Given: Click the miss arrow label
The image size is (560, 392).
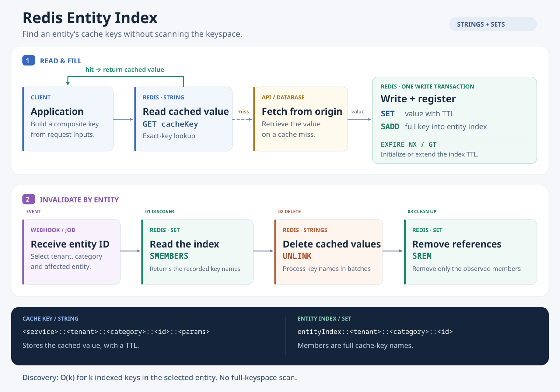Looking at the screenshot, I should click(243, 112).
